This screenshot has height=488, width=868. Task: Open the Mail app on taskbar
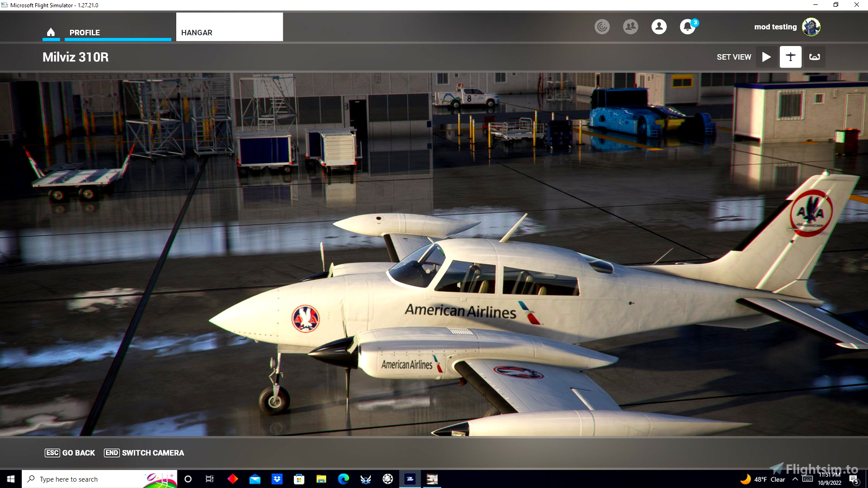[x=255, y=479]
